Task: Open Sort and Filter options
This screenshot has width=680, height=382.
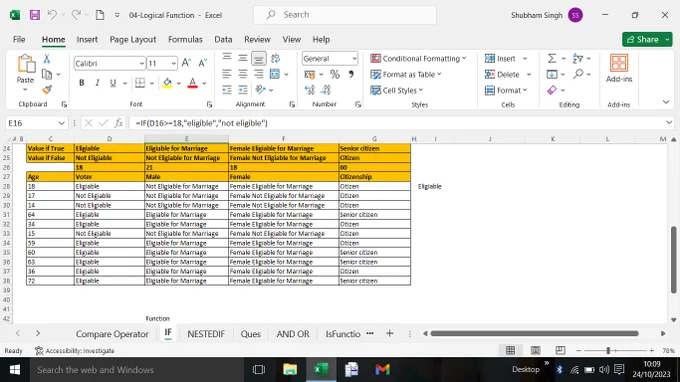Action: click(x=578, y=59)
